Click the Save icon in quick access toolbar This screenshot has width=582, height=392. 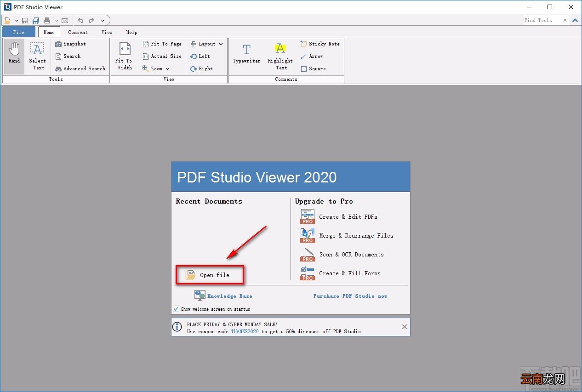[25, 20]
